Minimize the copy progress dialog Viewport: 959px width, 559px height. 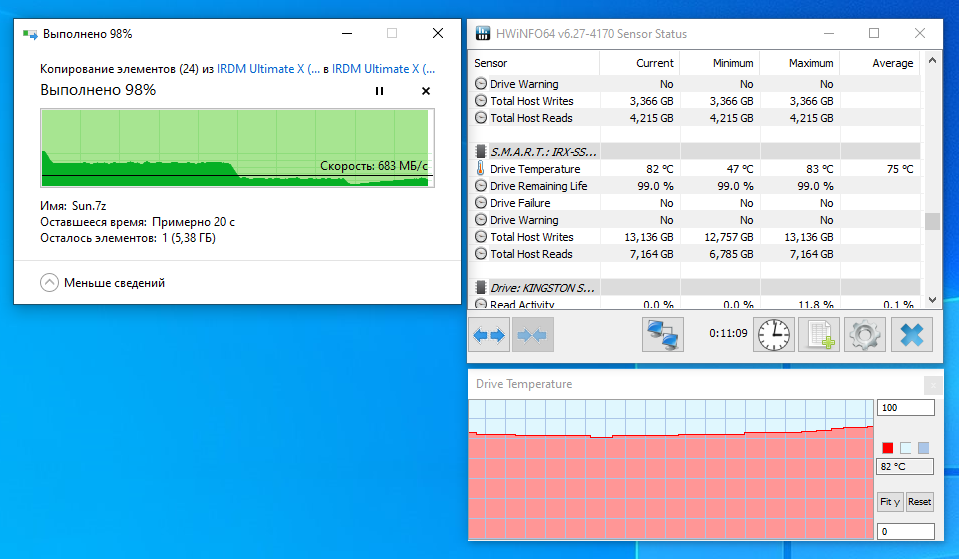(x=347, y=34)
